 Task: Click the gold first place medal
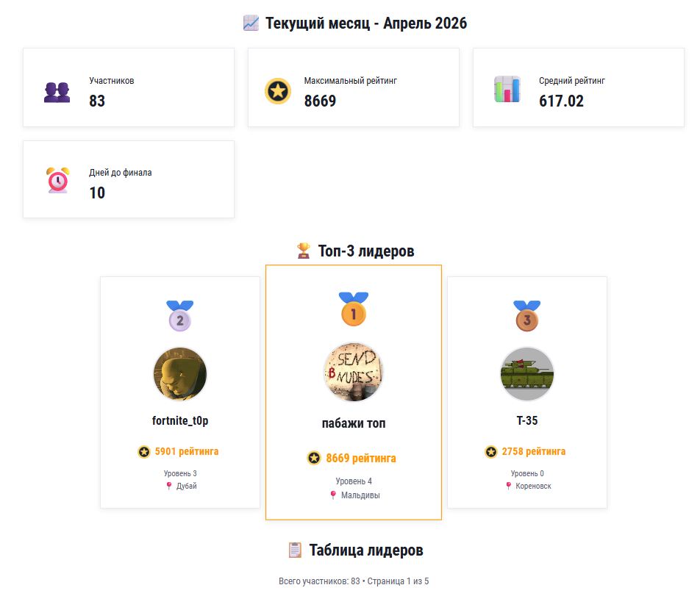click(354, 309)
